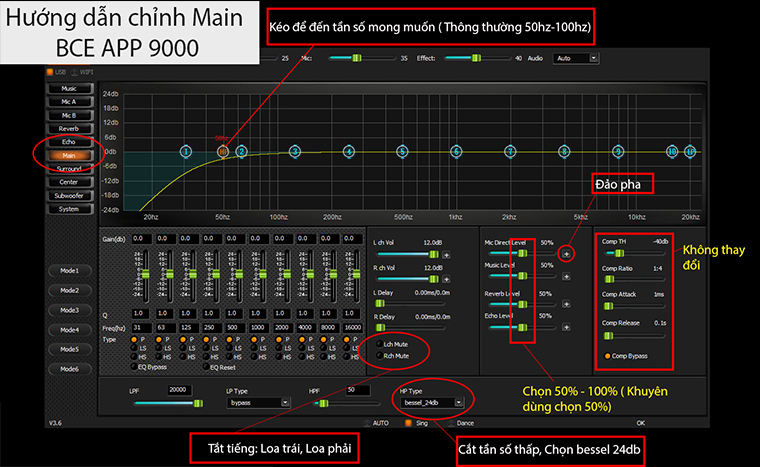Open the Center channel tab
This screenshot has height=467, width=760.
(69, 182)
